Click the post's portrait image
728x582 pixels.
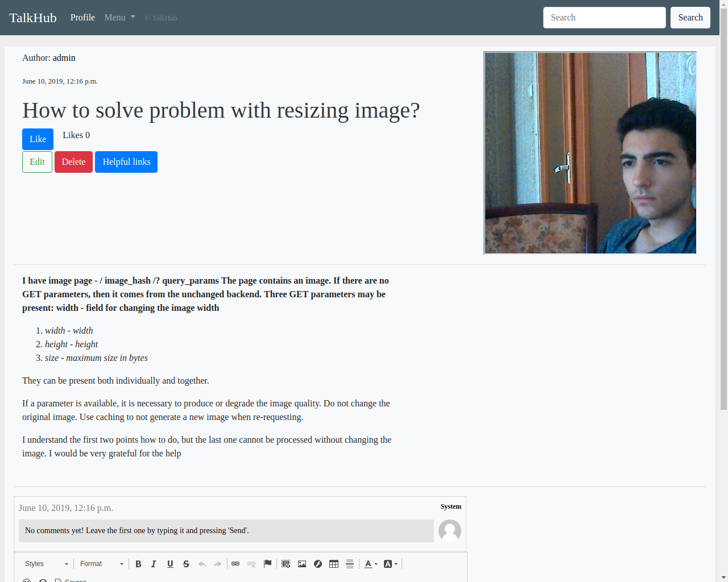[590, 153]
